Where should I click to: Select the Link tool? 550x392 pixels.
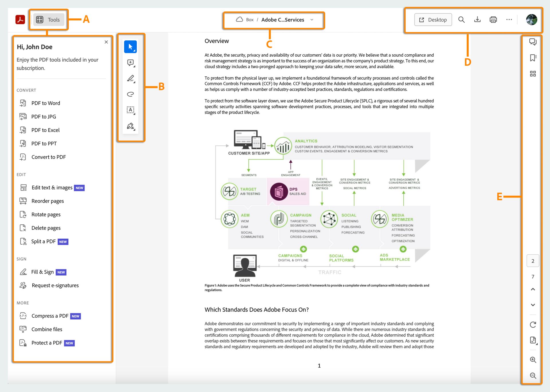point(130,94)
